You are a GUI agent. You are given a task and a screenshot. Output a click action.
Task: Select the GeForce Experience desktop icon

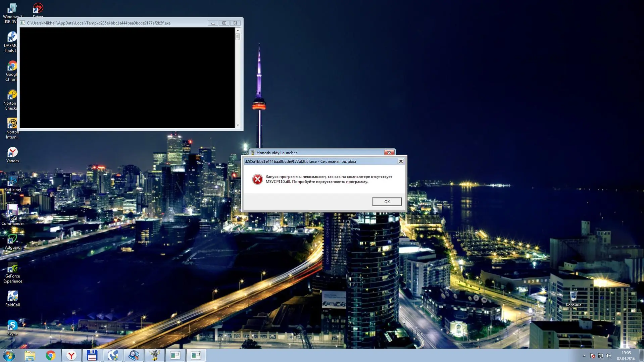coord(12,272)
